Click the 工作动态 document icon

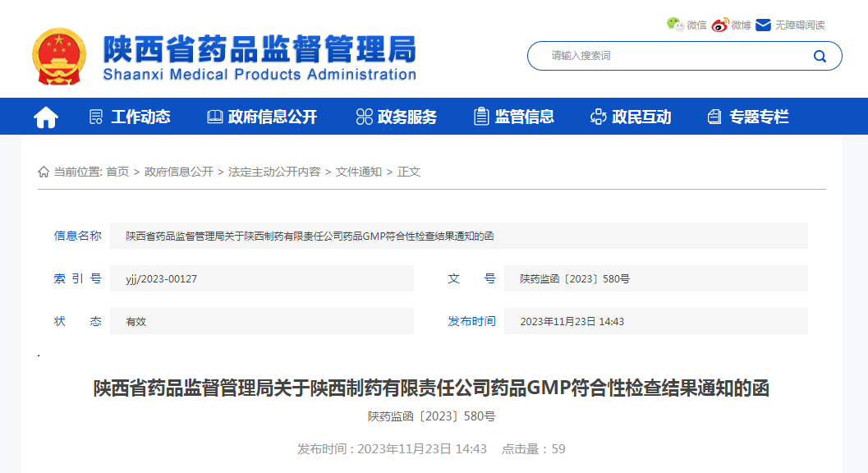coord(96,117)
